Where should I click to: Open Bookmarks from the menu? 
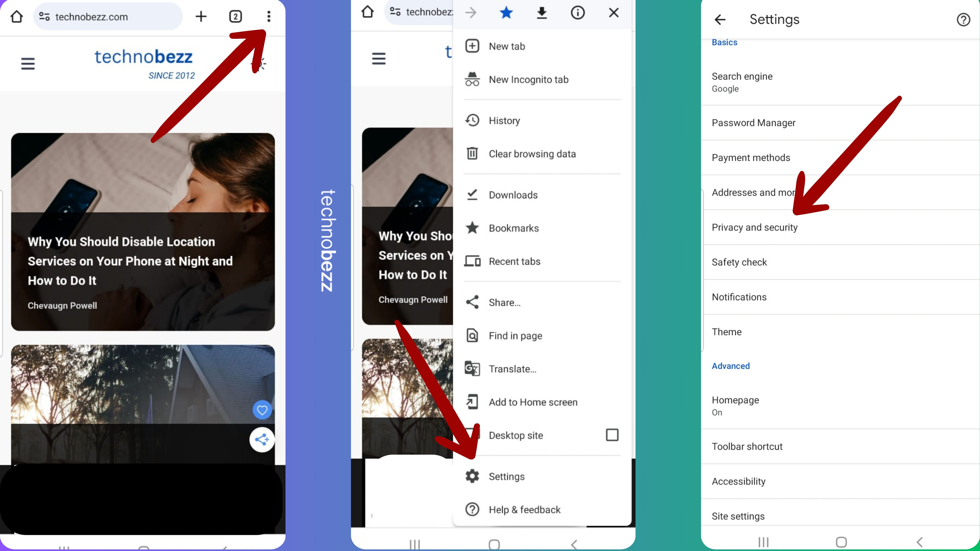542,228
